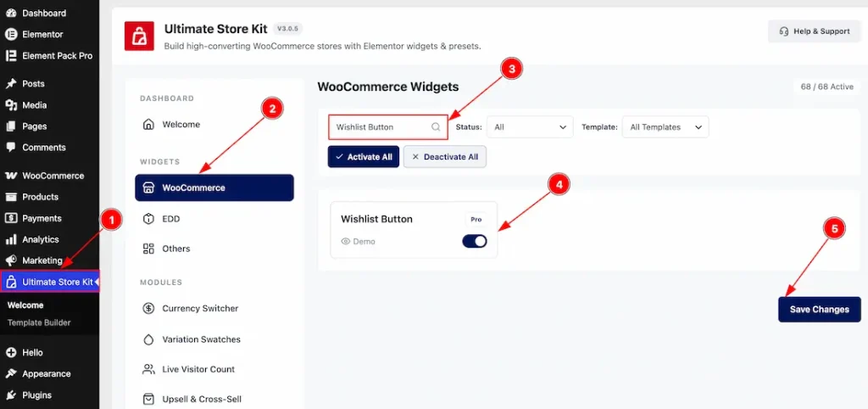Toggle the Wishlist Button widget switch
The image size is (868, 409).
click(x=475, y=241)
